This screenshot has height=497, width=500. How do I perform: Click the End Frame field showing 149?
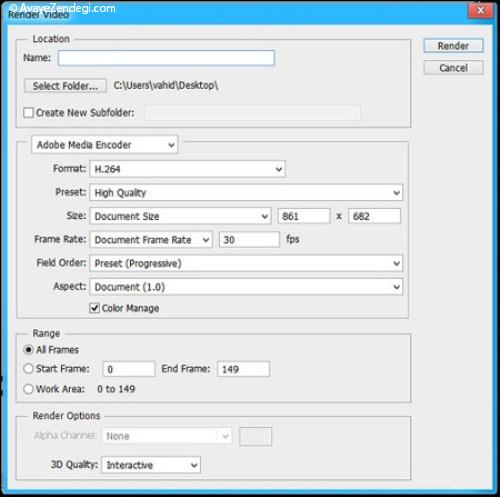click(x=243, y=369)
